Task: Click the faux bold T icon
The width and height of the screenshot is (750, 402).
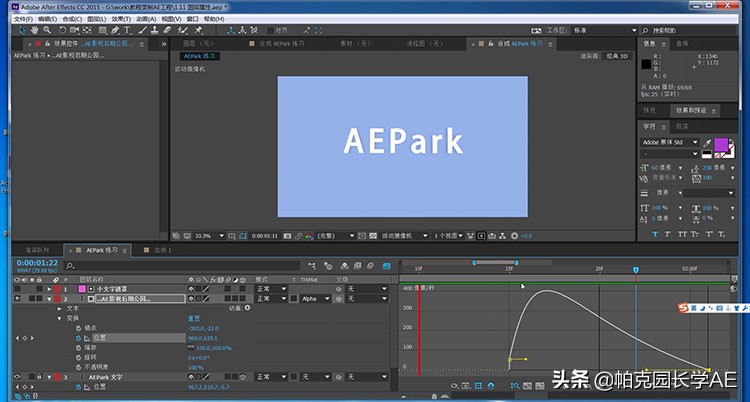Action: tap(655, 234)
